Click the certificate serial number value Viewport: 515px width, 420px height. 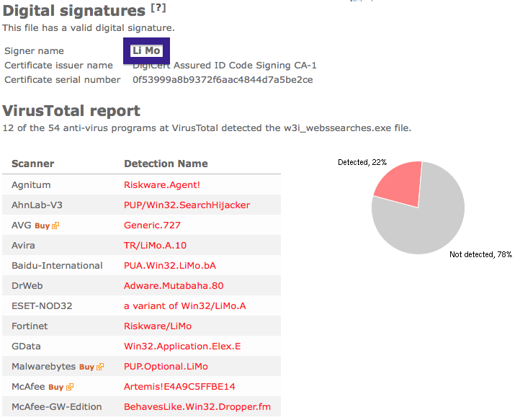[223, 80]
